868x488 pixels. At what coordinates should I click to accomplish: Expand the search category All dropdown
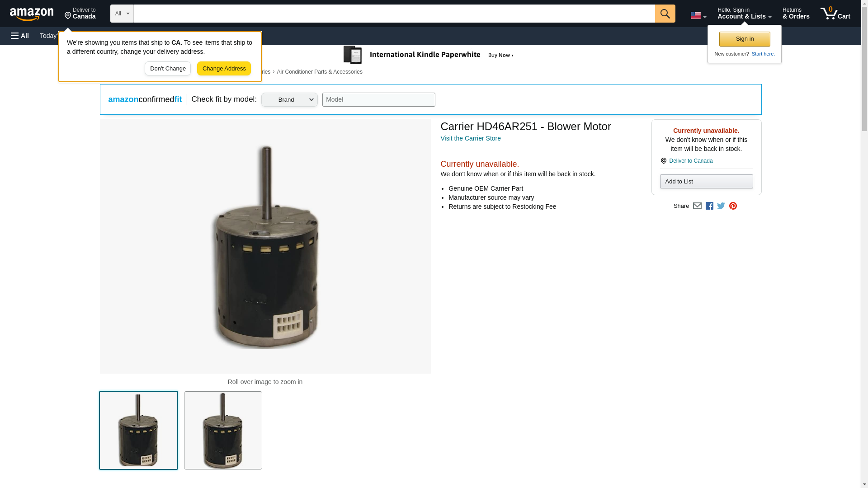[x=122, y=14]
